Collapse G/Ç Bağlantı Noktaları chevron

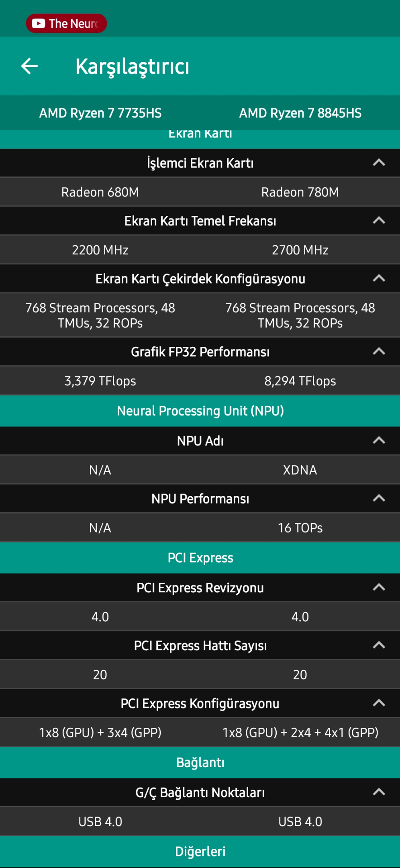[379, 792]
